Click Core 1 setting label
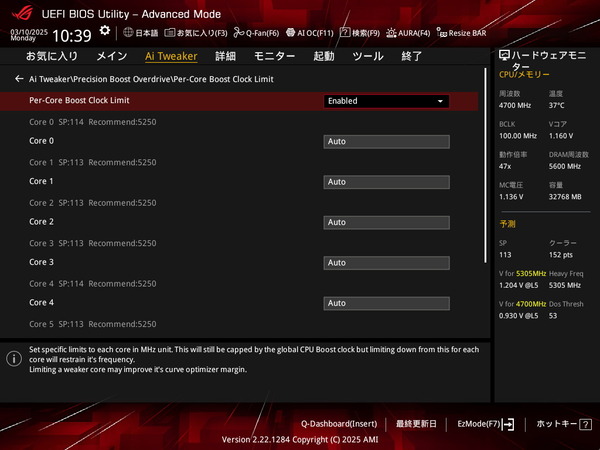Viewport: 600px width, 450px height. (x=41, y=181)
